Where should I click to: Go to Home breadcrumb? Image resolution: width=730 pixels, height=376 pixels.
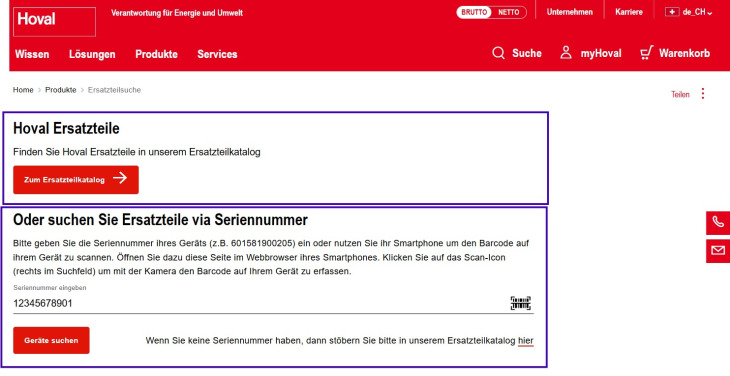(x=23, y=90)
